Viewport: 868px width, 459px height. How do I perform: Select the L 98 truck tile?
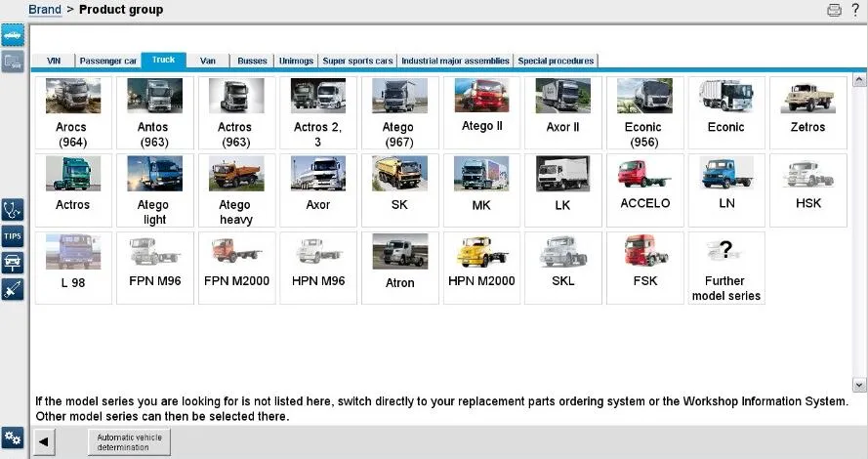tap(73, 268)
